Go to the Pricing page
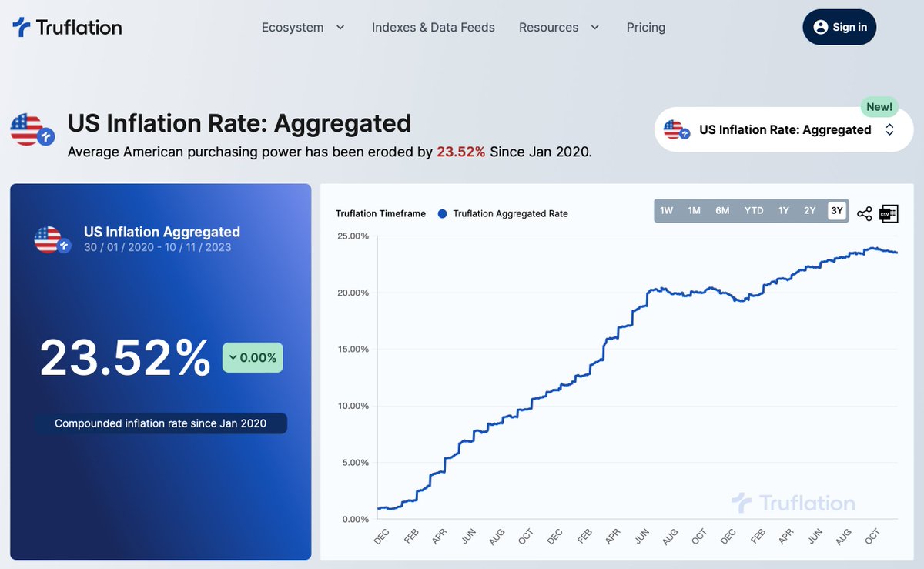 (x=646, y=28)
